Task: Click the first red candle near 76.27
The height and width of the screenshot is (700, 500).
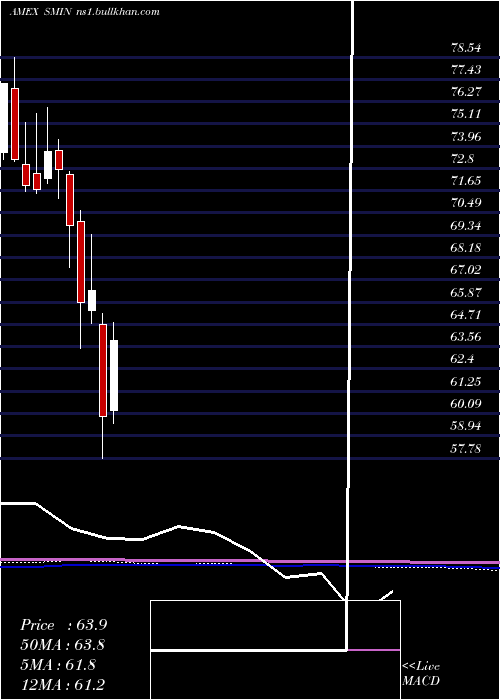Action: point(15,124)
